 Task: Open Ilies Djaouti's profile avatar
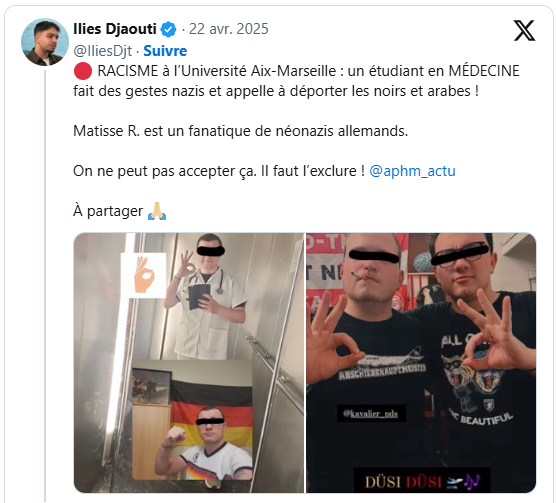click(45, 42)
